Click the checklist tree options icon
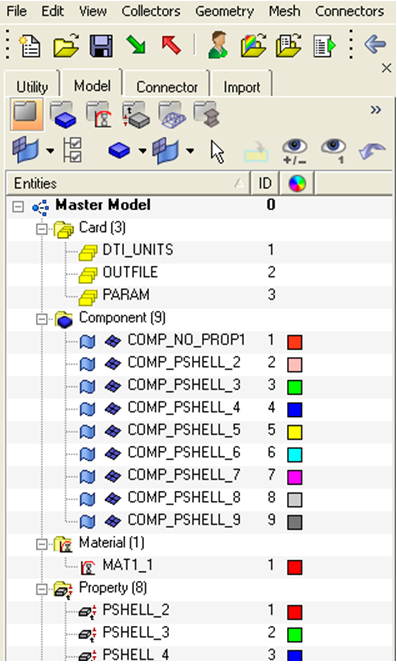 coord(72,150)
